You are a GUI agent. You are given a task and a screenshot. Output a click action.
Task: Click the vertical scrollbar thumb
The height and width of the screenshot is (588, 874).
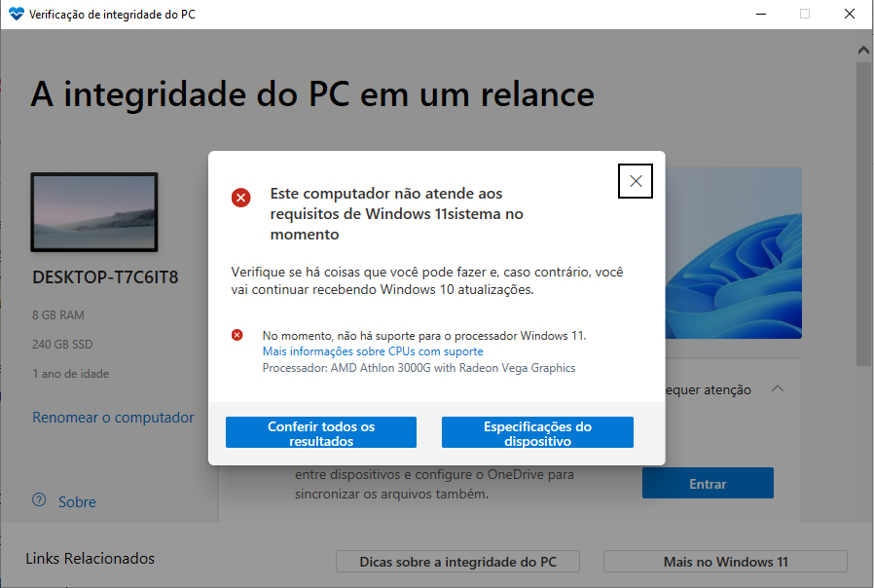coord(863,214)
